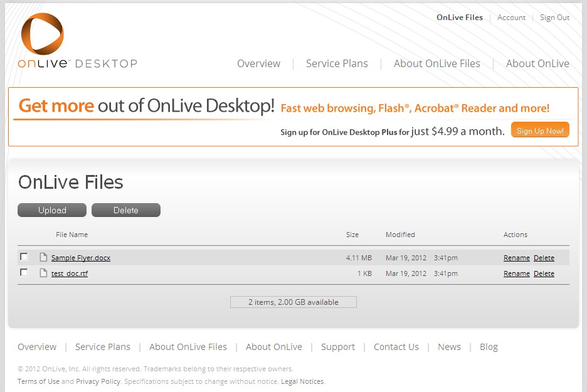
Task: Delete test_doc.rtf via its row link
Action: pos(544,273)
